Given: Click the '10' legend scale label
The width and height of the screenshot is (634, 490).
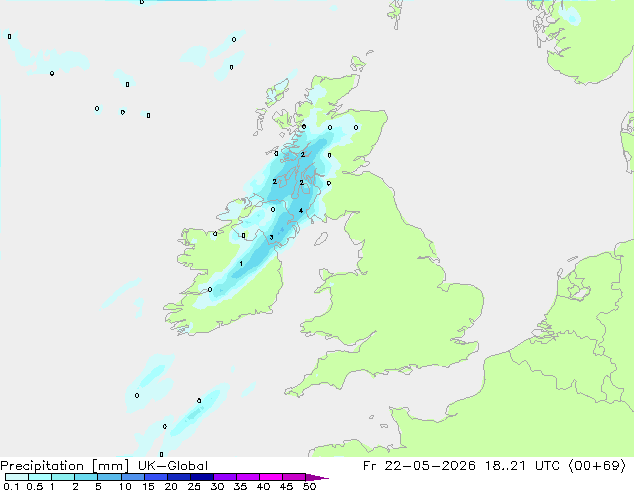Looking at the screenshot, I should coord(125,486).
